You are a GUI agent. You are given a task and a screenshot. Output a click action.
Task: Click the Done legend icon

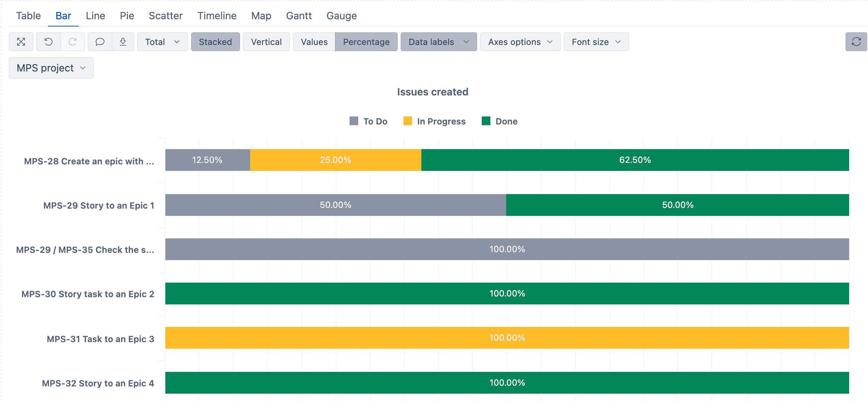(x=486, y=121)
